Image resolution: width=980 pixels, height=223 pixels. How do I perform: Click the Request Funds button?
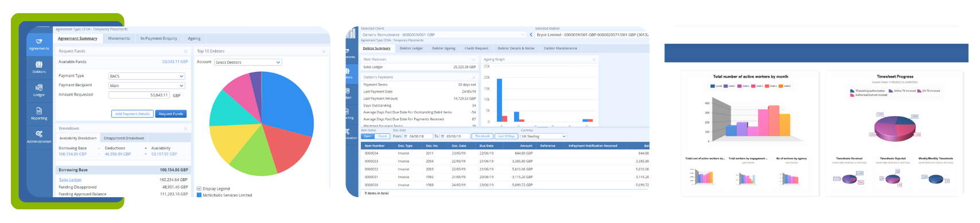click(171, 114)
